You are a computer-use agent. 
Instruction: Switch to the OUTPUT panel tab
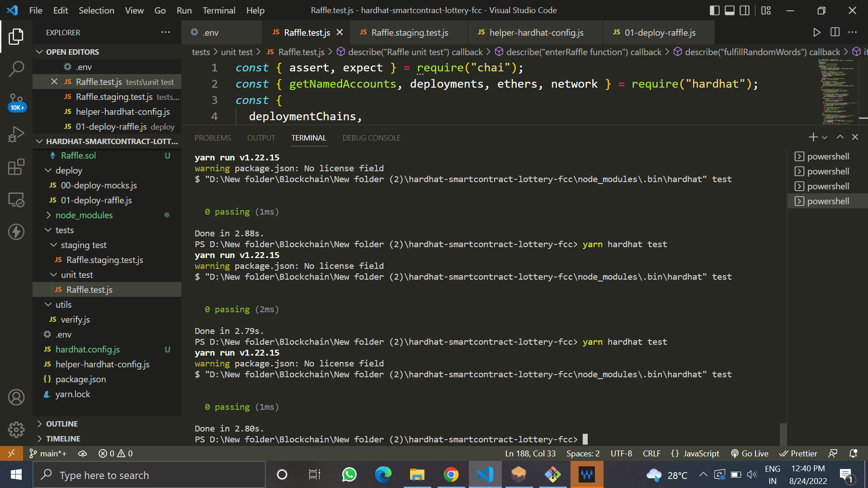pos(261,138)
